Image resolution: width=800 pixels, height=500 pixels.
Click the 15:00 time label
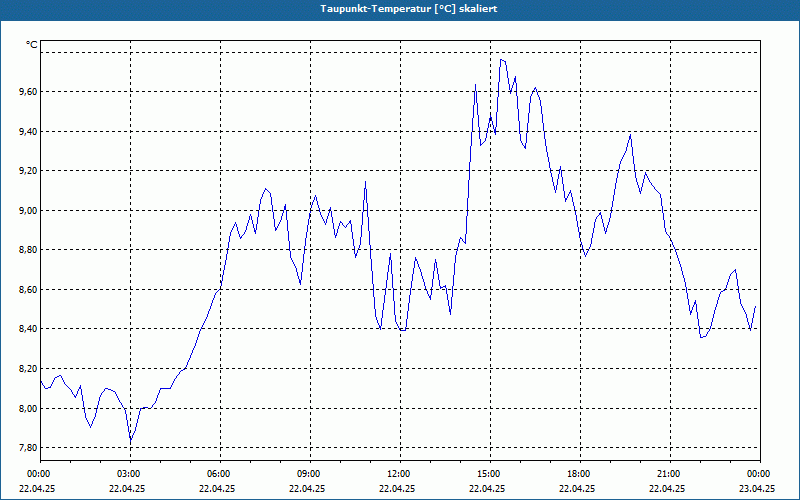[x=490, y=474]
